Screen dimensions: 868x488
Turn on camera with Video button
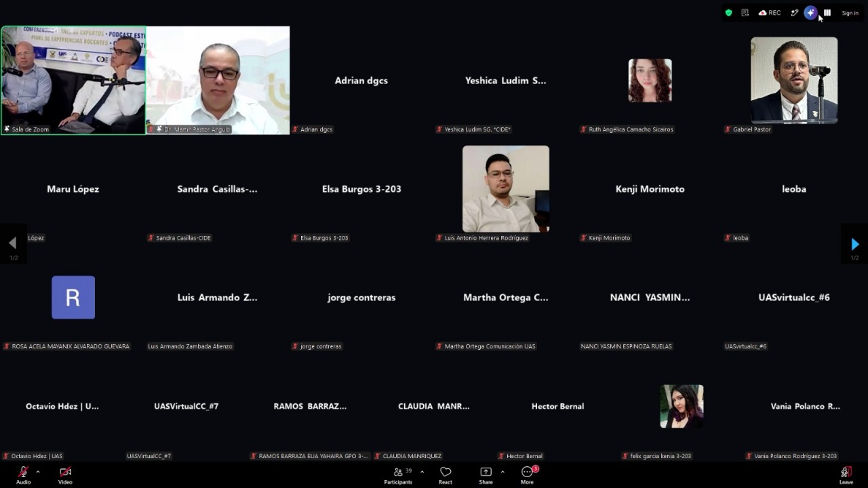coord(65,474)
